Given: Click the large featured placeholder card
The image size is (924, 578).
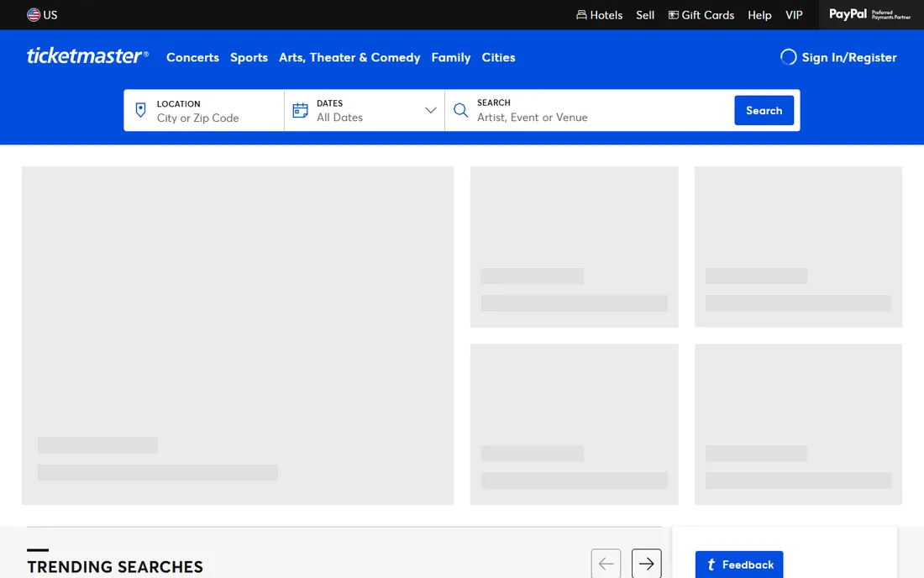Looking at the screenshot, I should 238,335.
